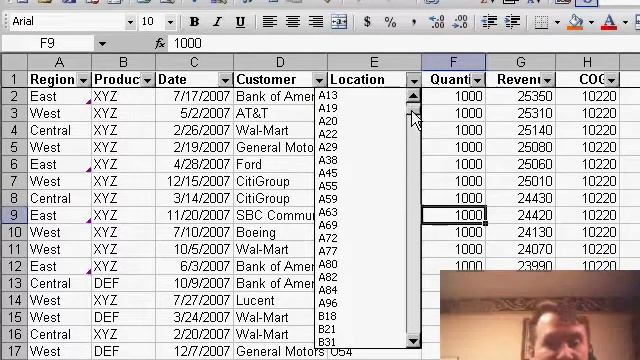Apply cell borders
The image size is (640, 360).
541,22
